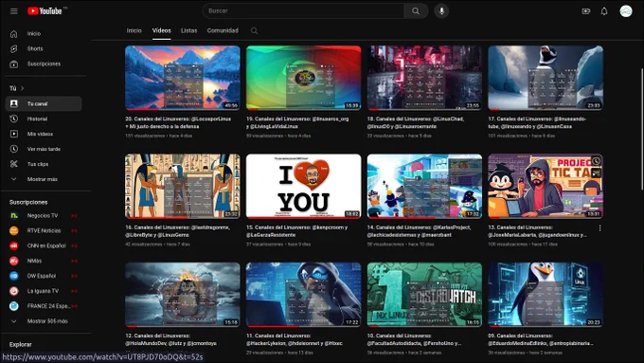This screenshot has width=644, height=363.
Task: Play the penguin iceberg thumbnail video
Action: coord(546,78)
